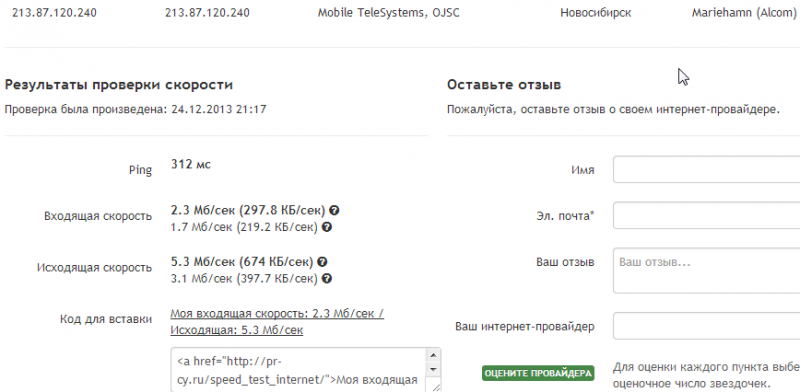Click the Ping label
The image size is (800, 392).
140,170
